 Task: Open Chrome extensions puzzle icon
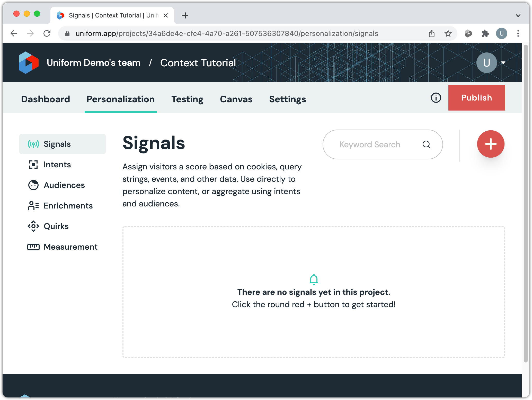[x=485, y=33]
